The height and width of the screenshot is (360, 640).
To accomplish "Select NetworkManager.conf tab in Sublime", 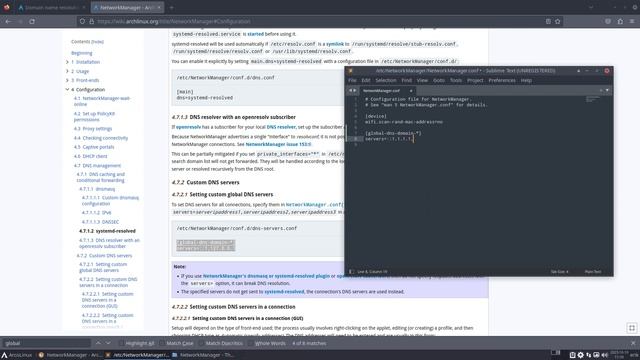I will tap(385, 91).
